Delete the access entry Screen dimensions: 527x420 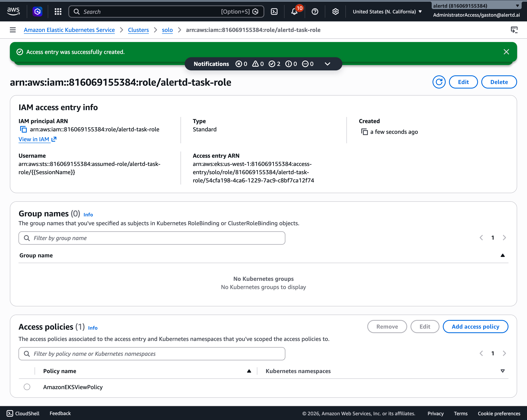[499, 82]
